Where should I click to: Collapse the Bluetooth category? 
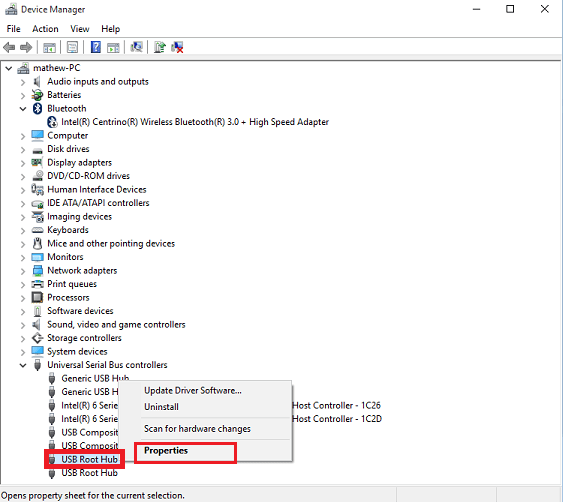[x=23, y=108]
